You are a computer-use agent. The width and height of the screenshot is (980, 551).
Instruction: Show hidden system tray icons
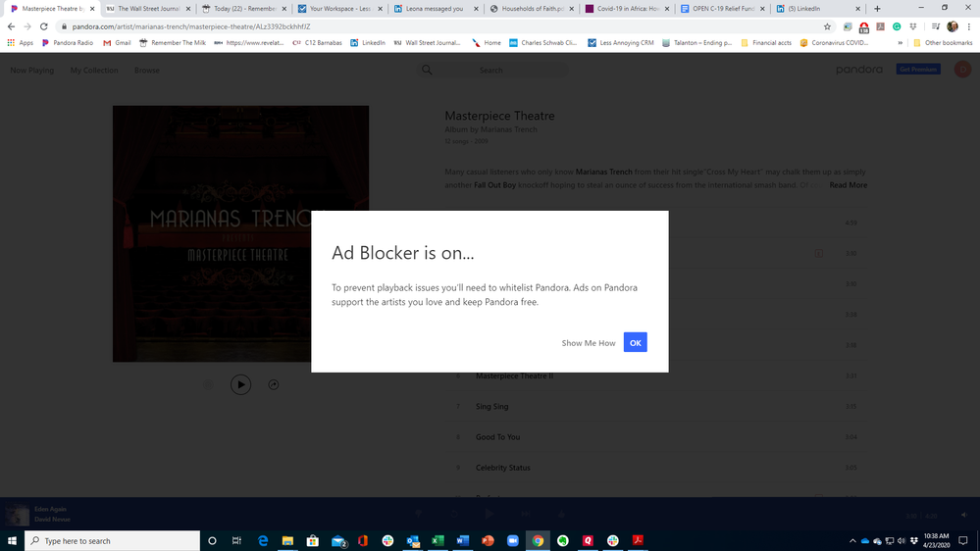(852, 541)
